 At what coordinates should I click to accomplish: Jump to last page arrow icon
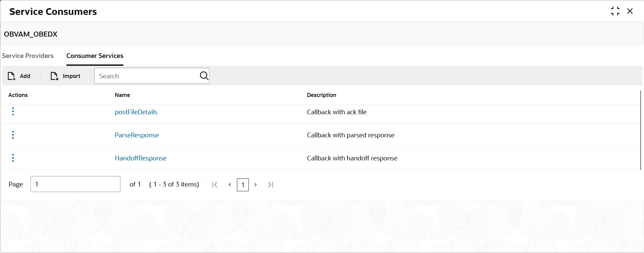point(270,184)
